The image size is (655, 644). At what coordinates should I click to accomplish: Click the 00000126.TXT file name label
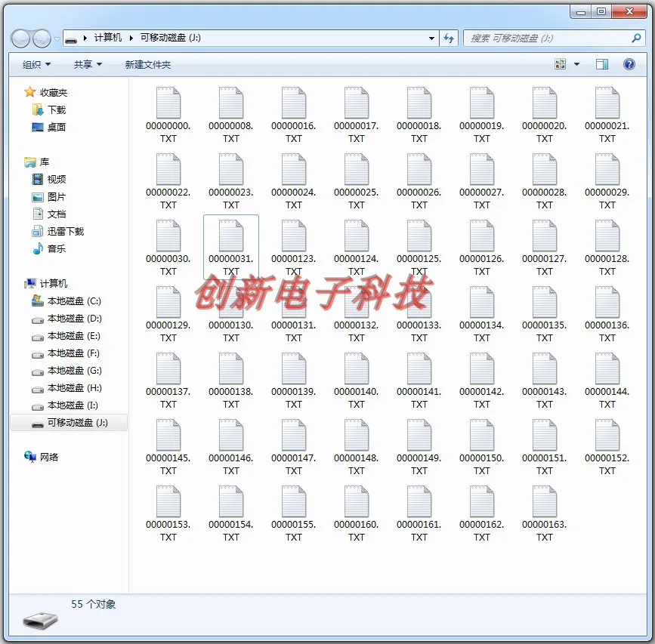(x=482, y=265)
